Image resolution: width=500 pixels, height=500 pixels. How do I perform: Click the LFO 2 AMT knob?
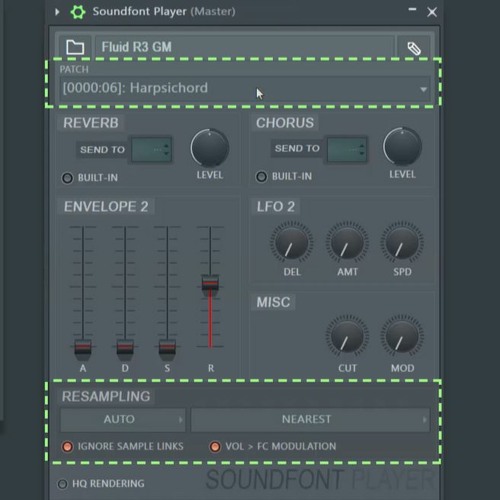pos(347,243)
